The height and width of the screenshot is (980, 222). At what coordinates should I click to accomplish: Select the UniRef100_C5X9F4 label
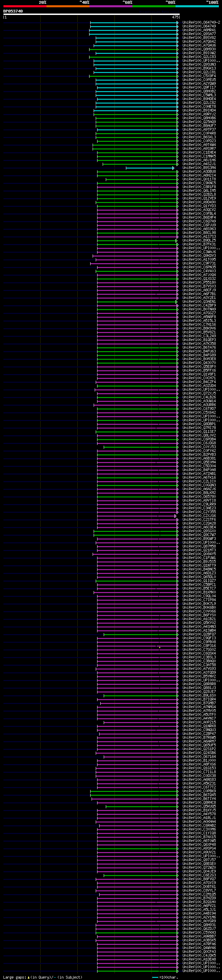click(199, 76)
